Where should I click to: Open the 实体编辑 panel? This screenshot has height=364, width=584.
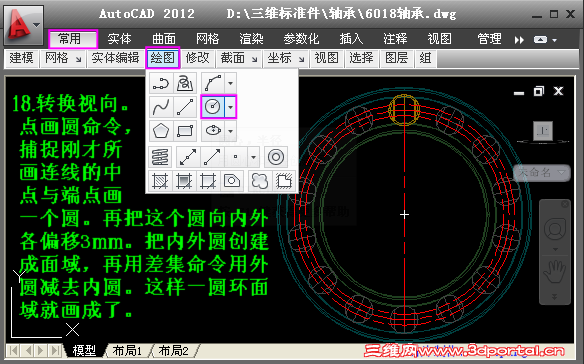coord(115,58)
